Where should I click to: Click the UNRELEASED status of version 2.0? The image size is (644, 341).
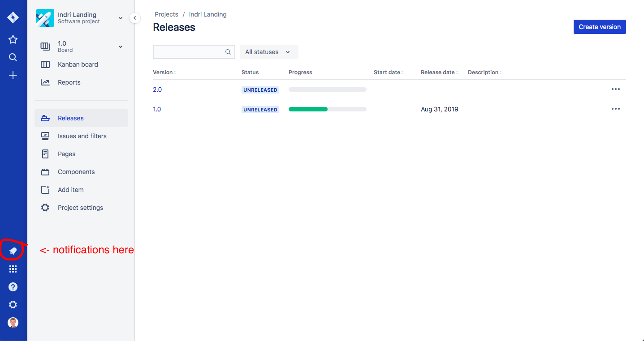click(260, 90)
